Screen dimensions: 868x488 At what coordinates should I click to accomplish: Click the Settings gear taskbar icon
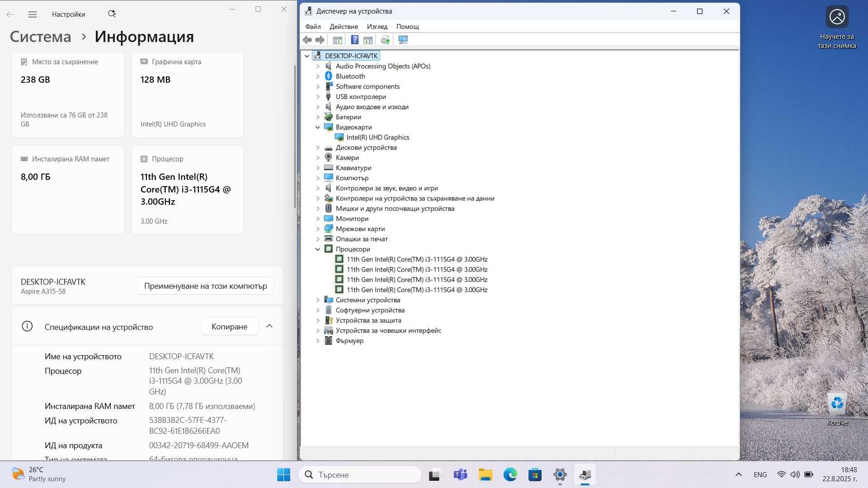click(560, 475)
